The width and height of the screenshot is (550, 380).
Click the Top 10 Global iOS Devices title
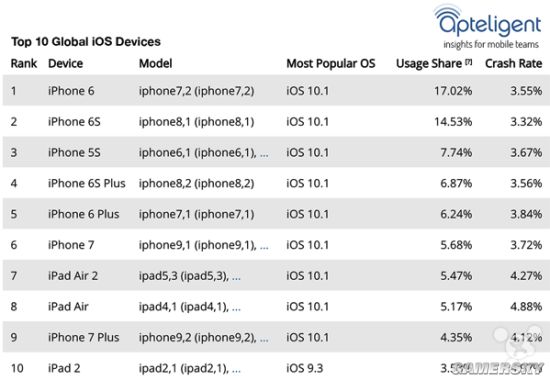click(x=86, y=42)
